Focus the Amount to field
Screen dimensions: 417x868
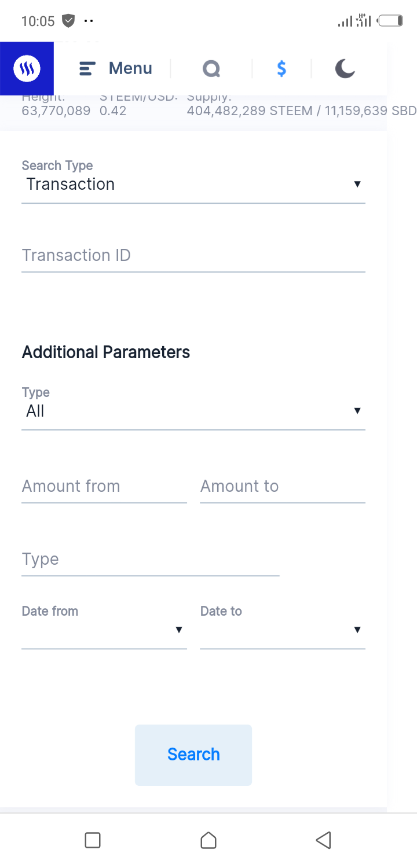(x=283, y=487)
